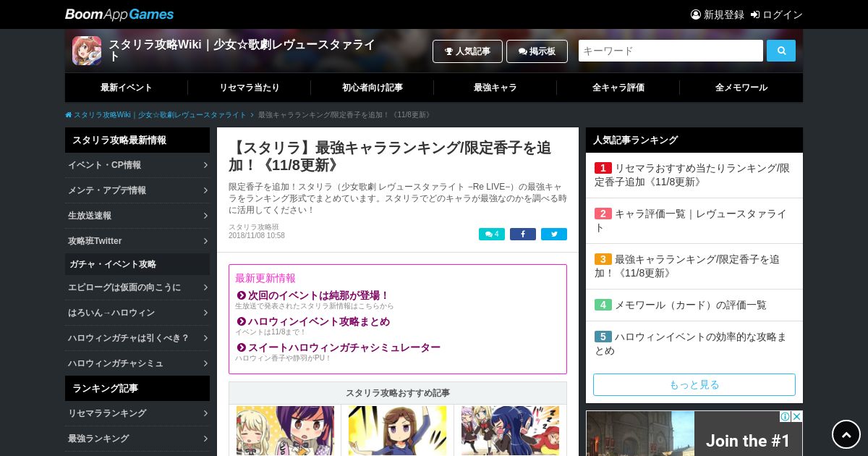868x456 pixels.
Task: Open rank 4 メモワール（カード）の評価一覧 article
Action: (x=694, y=305)
